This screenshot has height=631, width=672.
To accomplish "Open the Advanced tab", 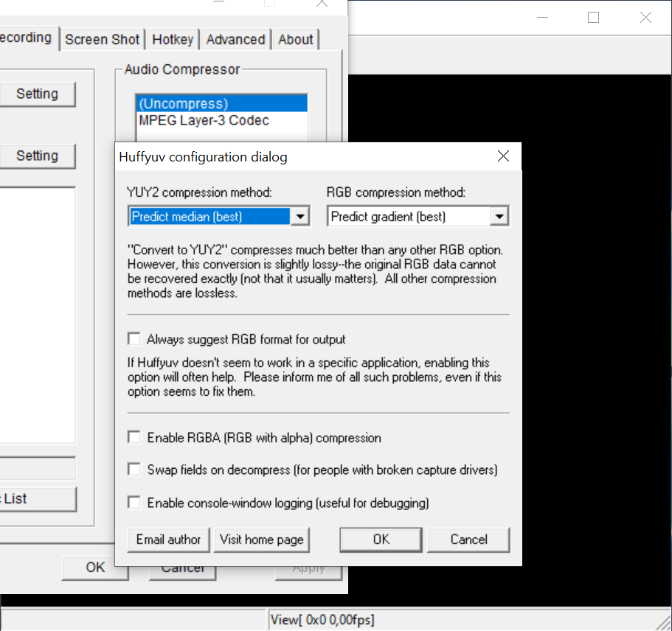I will [x=235, y=39].
